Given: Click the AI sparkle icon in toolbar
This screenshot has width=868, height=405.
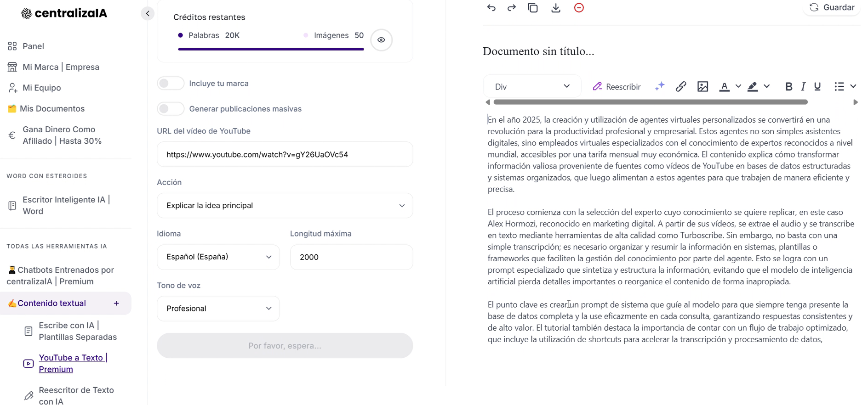Looking at the screenshot, I should (660, 86).
